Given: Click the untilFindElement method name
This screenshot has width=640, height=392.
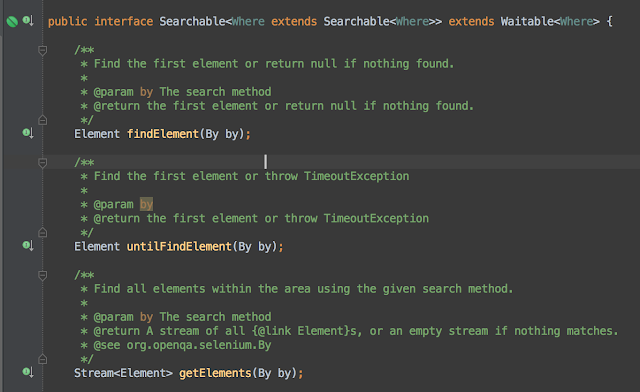Looking at the screenshot, I should point(179,247).
